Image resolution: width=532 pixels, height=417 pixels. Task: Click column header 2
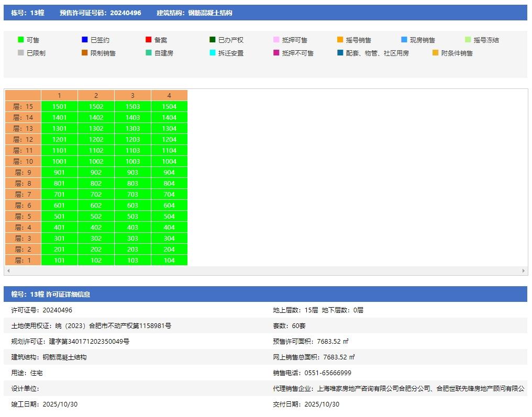[96, 95]
